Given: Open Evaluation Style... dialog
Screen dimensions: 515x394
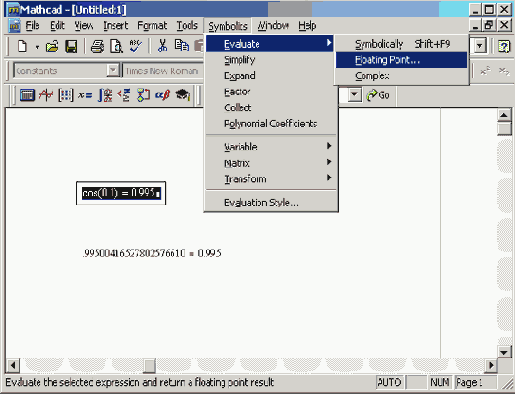Looking at the screenshot, I should (271, 202).
